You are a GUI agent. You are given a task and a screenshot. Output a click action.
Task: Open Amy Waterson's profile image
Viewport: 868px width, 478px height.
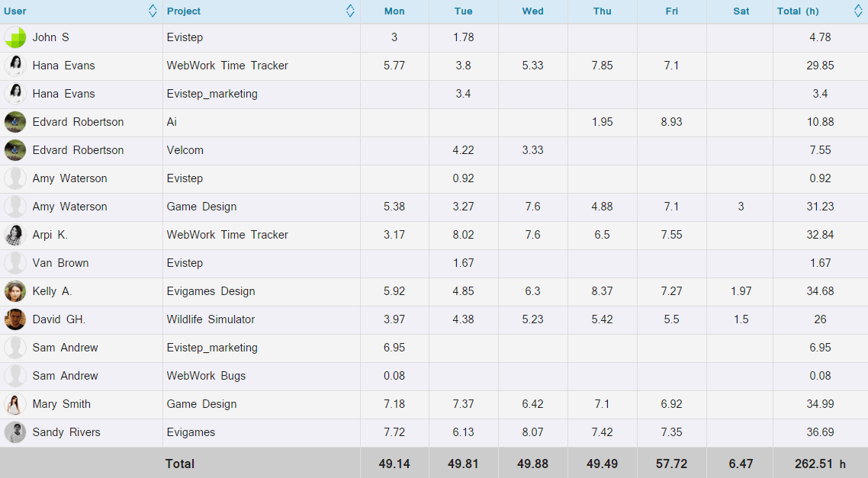(14, 178)
